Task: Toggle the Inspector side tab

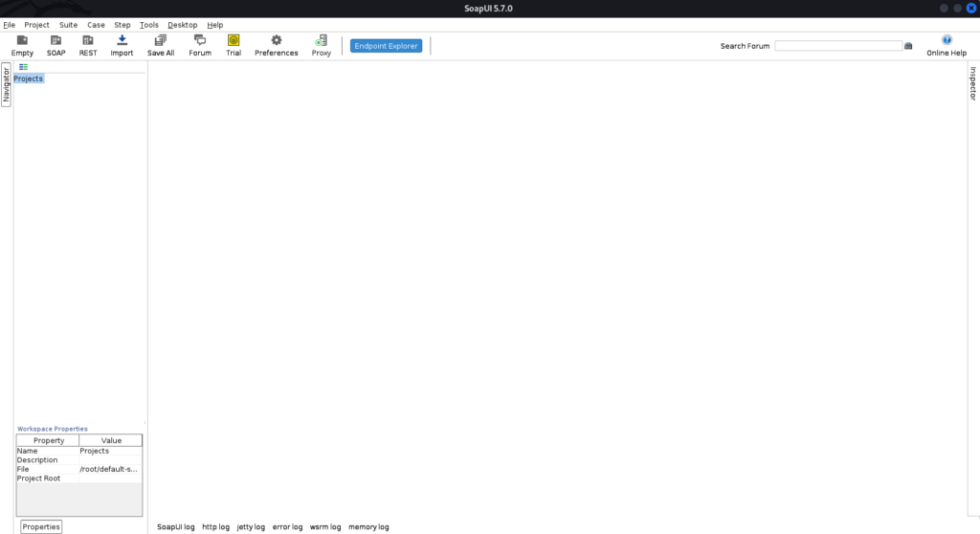Action: [973, 83]
